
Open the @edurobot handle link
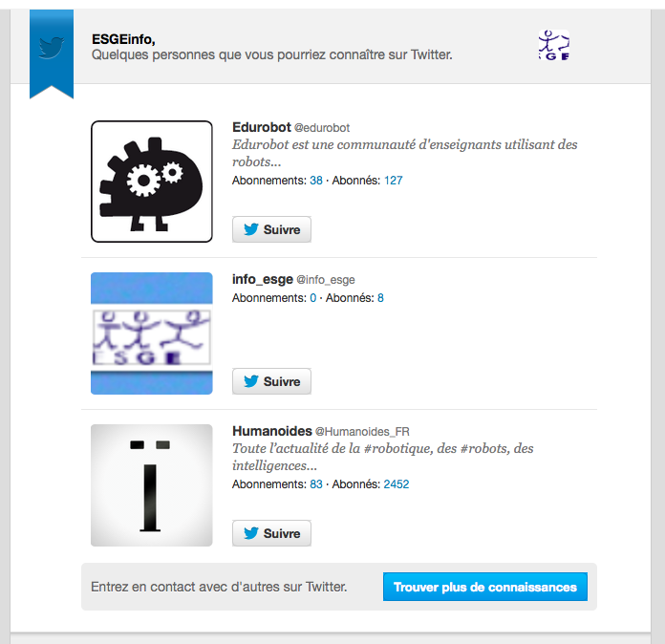[x=322, y=128]
